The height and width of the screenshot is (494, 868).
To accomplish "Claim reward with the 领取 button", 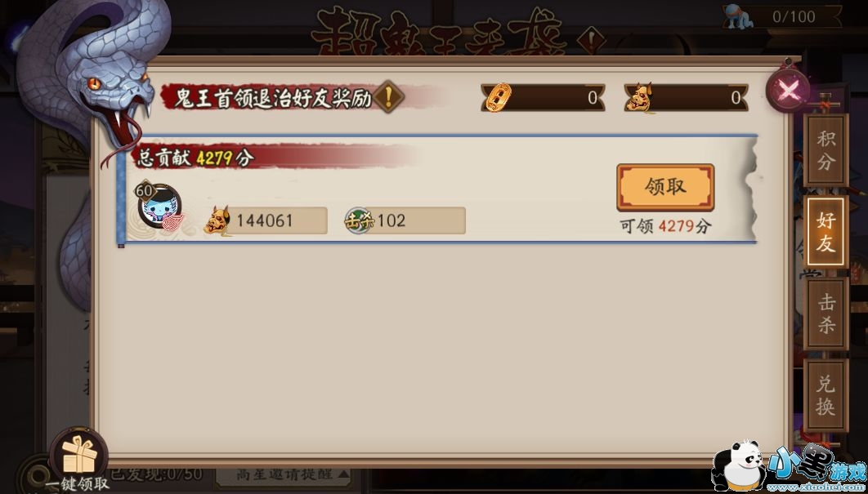I will tap(665, 188).
